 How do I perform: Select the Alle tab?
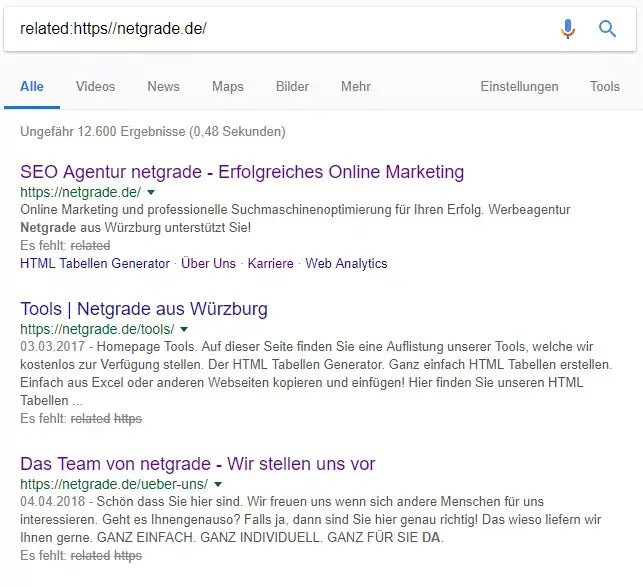pyautogui.click(x=32, y=87)
